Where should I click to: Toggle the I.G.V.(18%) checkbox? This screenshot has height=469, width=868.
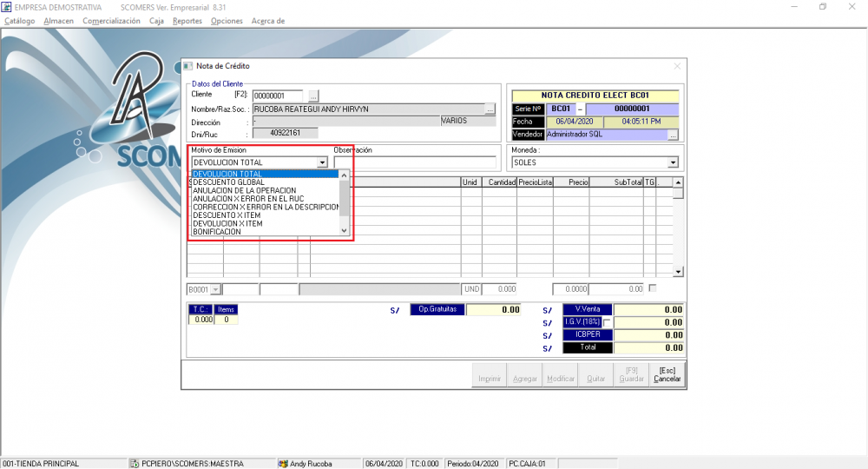[608, 322]
